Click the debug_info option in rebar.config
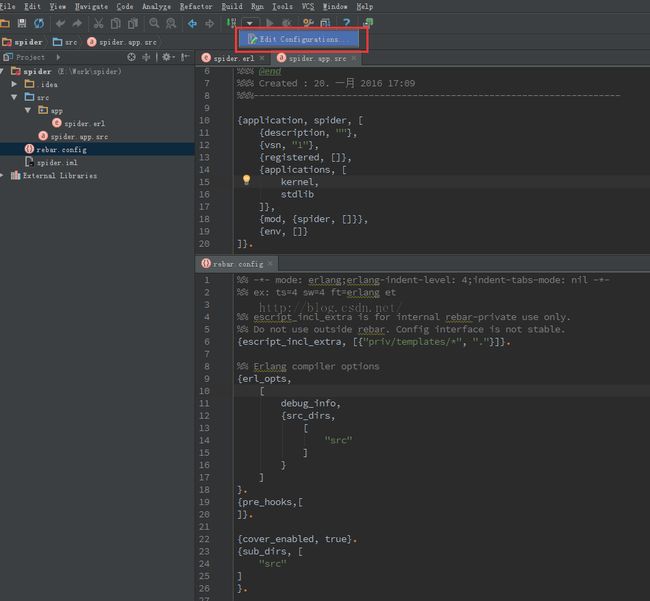Viewport: 650px width, 601px height. point(308,403)
